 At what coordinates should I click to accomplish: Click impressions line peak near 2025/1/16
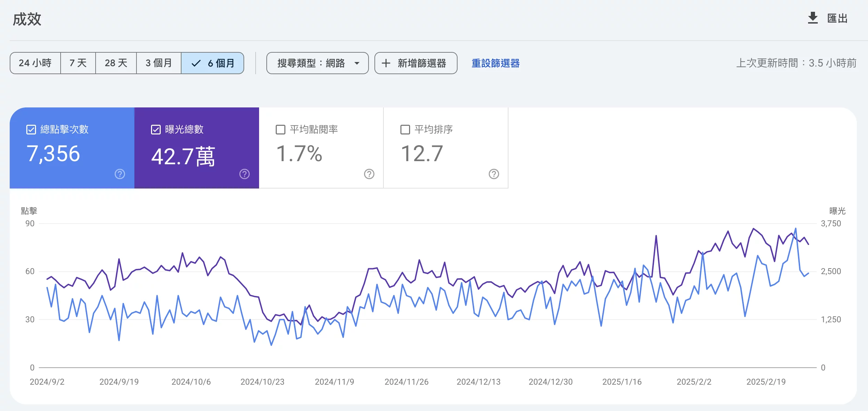click(x=656, y=236)
